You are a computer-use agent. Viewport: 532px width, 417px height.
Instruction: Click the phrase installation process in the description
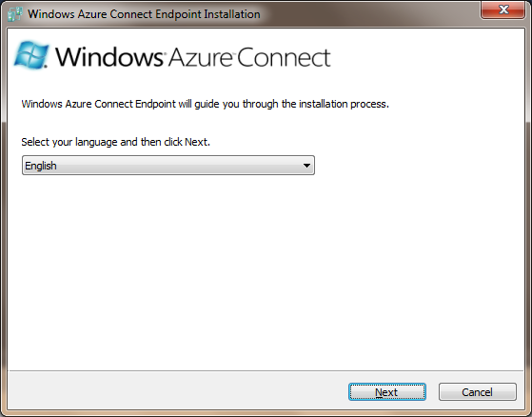pos(344,104)
